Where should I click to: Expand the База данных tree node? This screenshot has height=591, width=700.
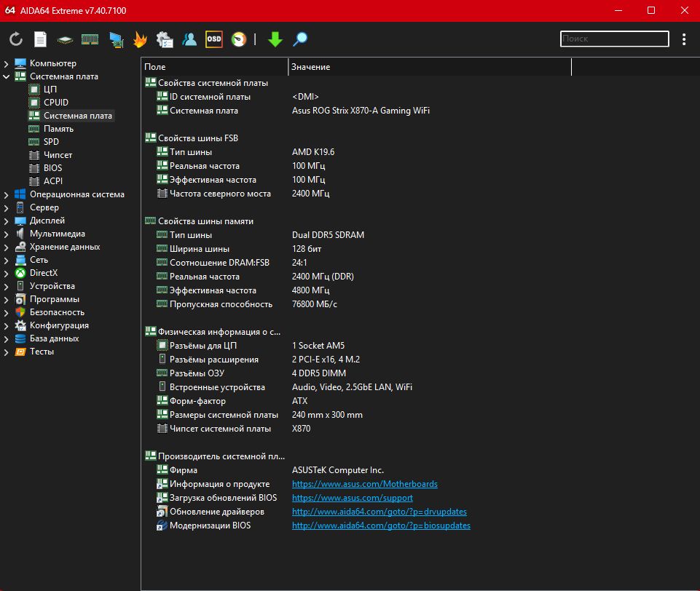(x=7, y=339)
